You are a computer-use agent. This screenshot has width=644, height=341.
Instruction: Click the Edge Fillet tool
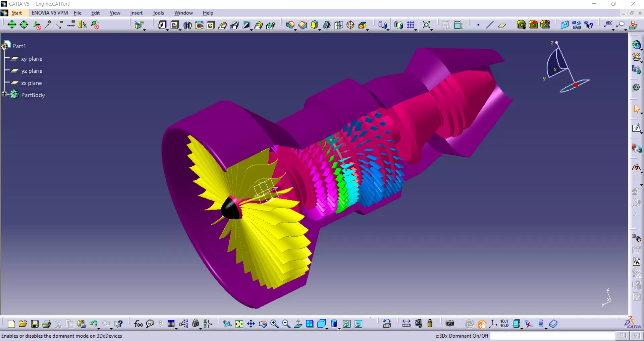point(290,25)
